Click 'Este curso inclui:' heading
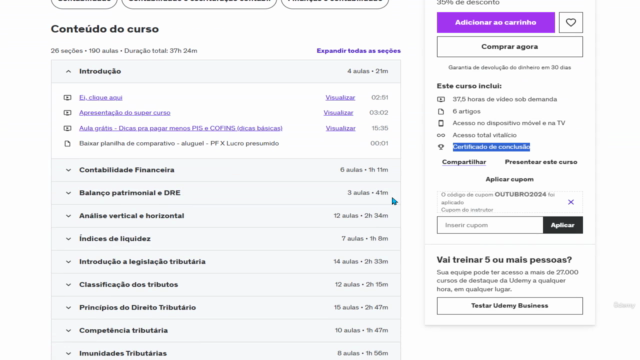 click(469, 86)
